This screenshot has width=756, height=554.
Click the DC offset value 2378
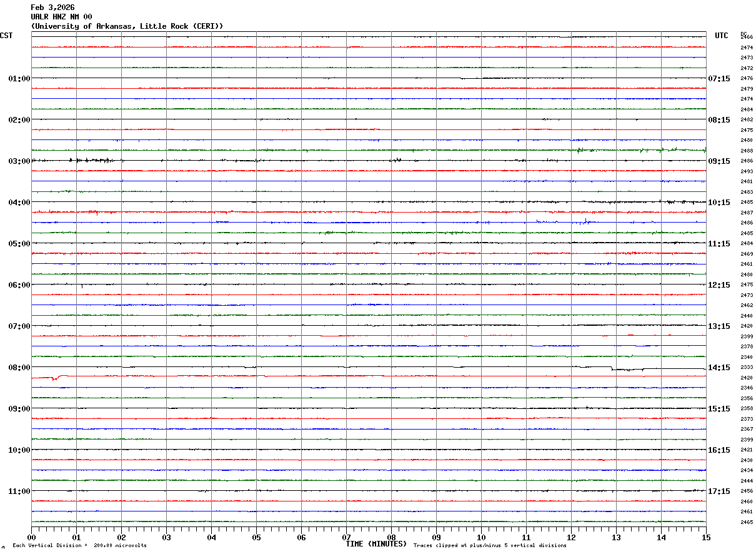[747, 346]
